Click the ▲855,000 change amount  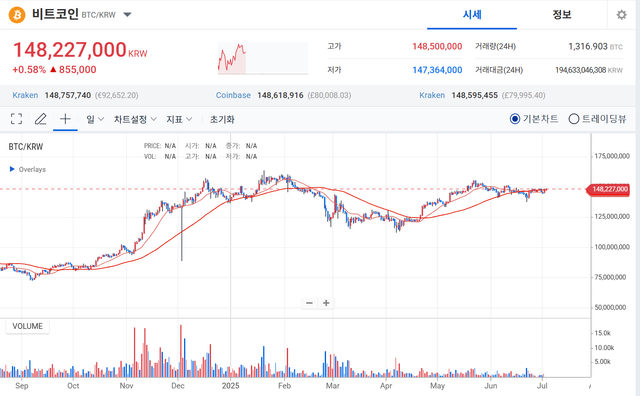click(x=73, y=69)
